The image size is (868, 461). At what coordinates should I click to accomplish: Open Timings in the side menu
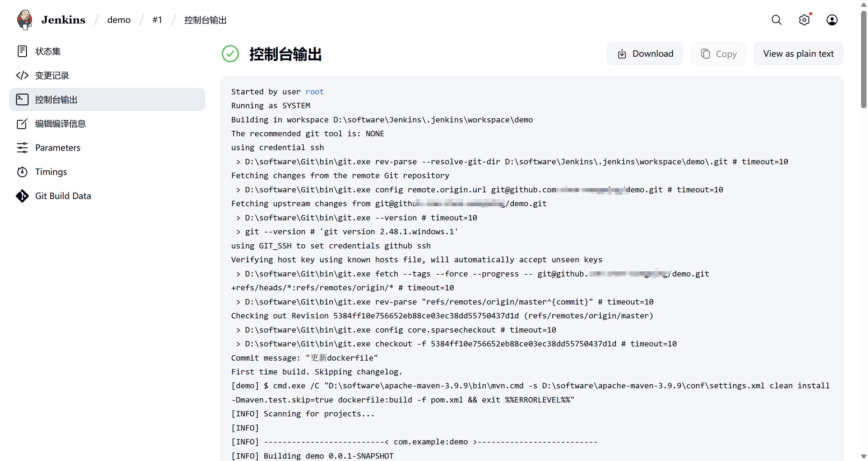point(51,172)
